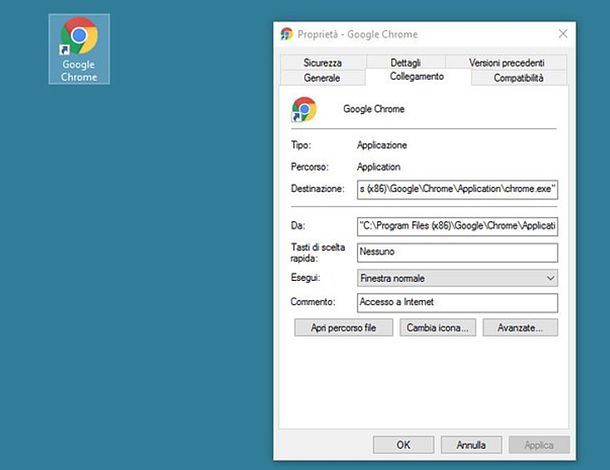Expand the Esegui Finestra normale dropdown
Viewport: 610px width, 470px height.
[457, 278]
